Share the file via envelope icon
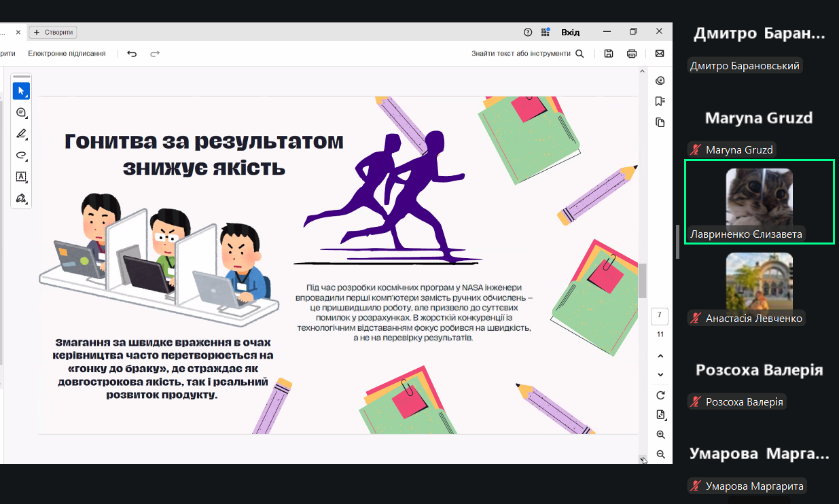The width and height of the screenshot is (839, 504). 659,54
